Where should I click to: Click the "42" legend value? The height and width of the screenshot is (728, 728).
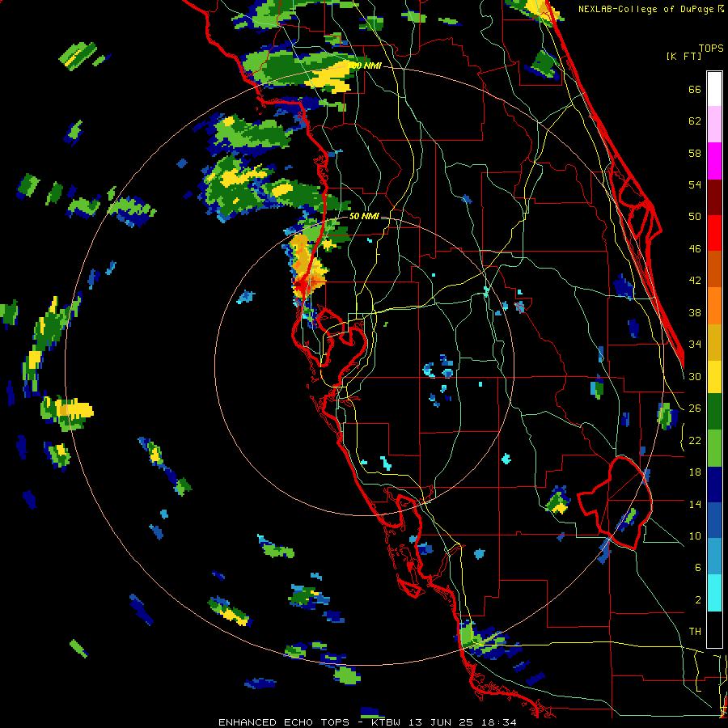[x=695, y=281]
